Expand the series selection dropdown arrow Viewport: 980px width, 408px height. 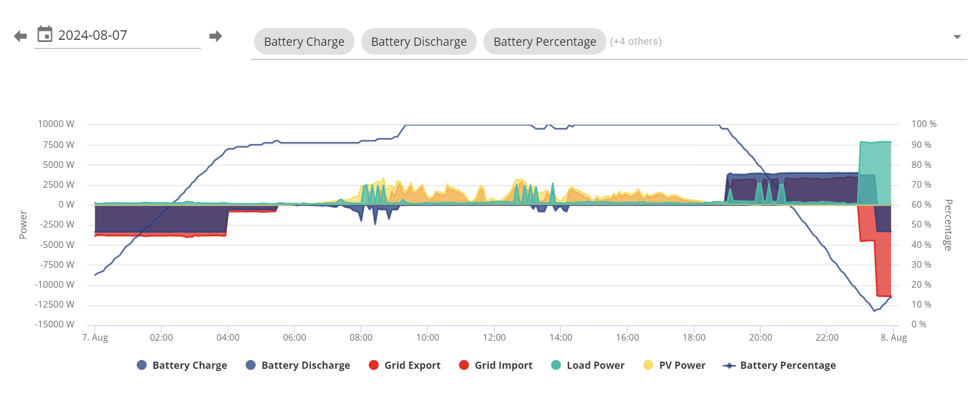click(x=957, y=37)
